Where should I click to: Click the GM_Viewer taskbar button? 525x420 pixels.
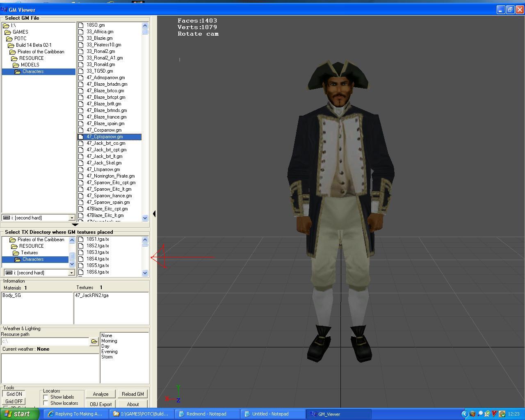[x=339, y=414]
